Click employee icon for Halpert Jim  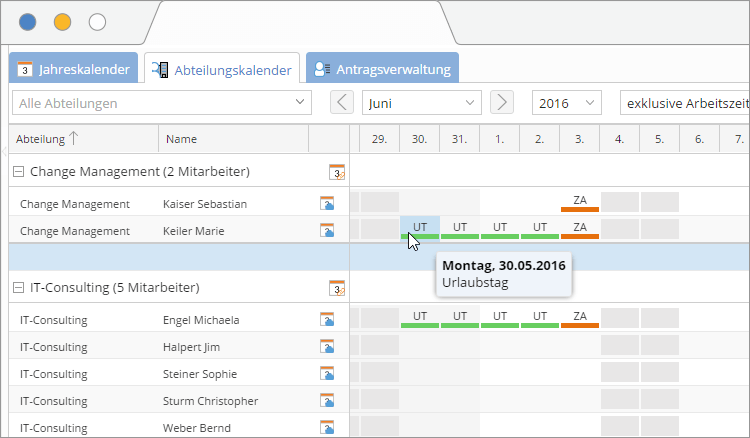327,347
